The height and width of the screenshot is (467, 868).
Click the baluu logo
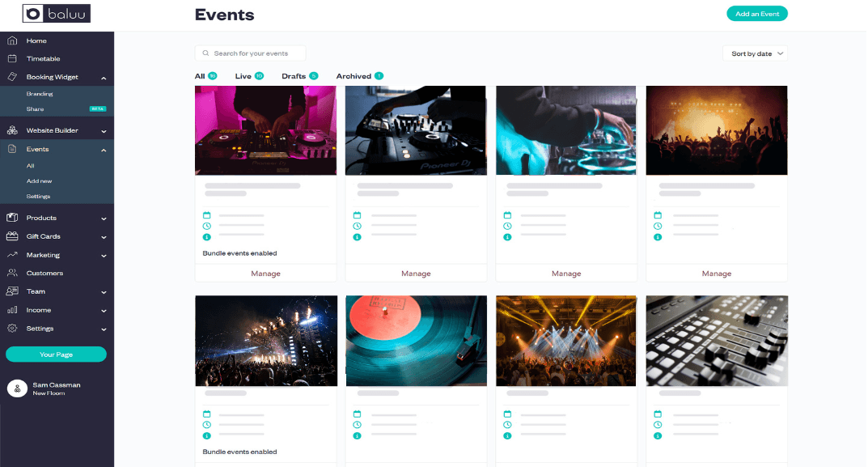[x=57, y=14]
